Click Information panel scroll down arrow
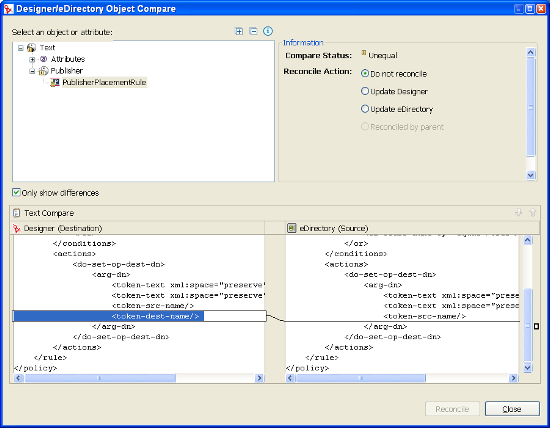Image resolution: width=550 pixels, height=428 pixels. [x=531, y=175]
